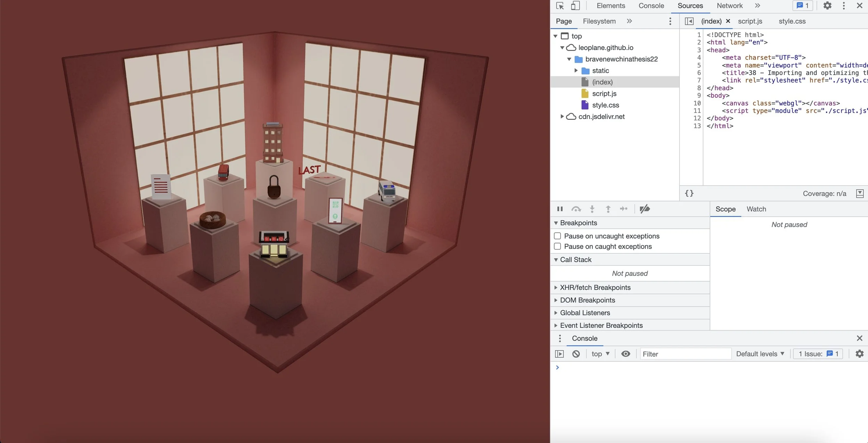Toggle the console sidebar panel icon
The height and width of the screenshot is (443, 868).
559,354
